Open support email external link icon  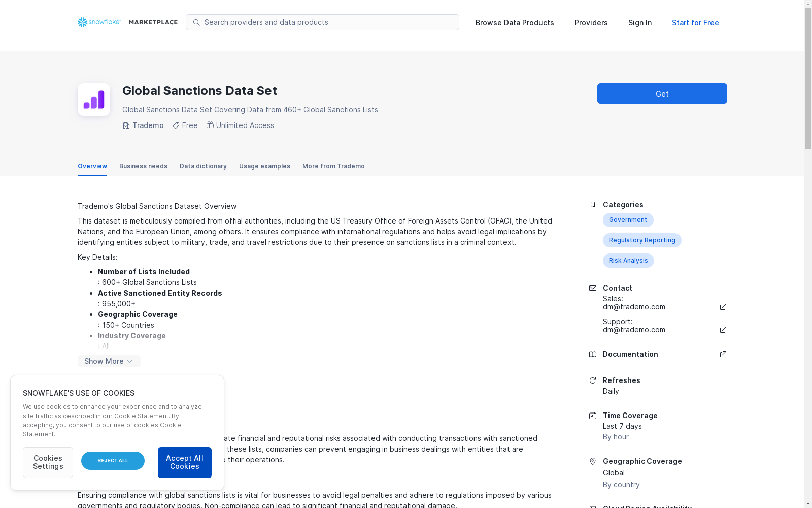point(723,330)
